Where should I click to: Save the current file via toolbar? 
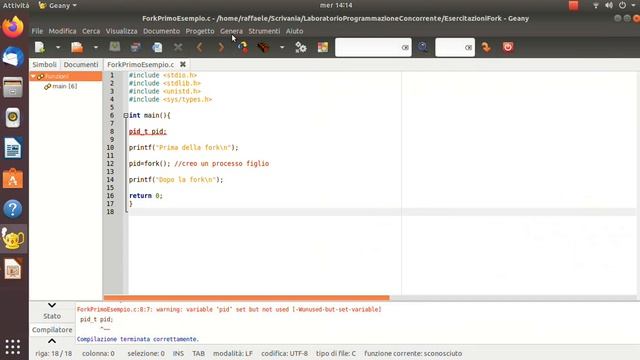point(115,47)
